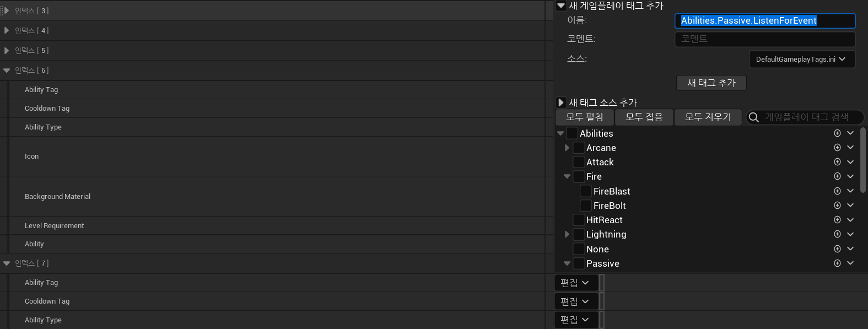Image resolution: width=868 pixels, height=329 pixels.
Task: Click the add subtag plus icon for Fire
Action: pos(837,176)
